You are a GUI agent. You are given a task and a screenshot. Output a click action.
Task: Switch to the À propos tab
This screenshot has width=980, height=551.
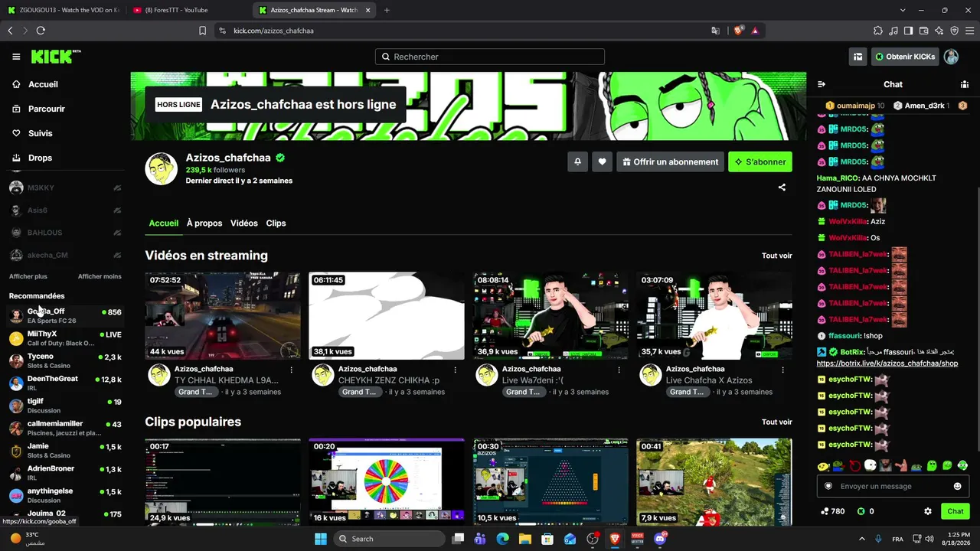pyautogui.click(x=204, y=223)
